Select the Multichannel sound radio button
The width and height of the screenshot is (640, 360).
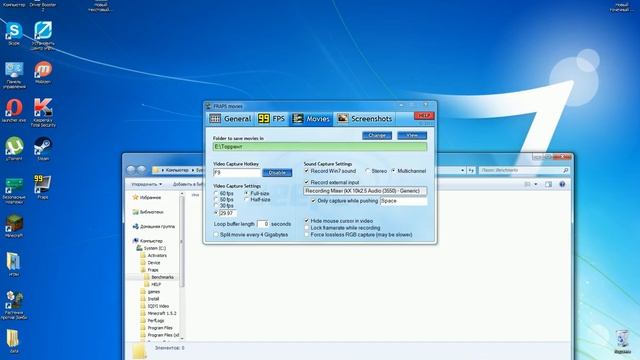[x=393, y=171]
